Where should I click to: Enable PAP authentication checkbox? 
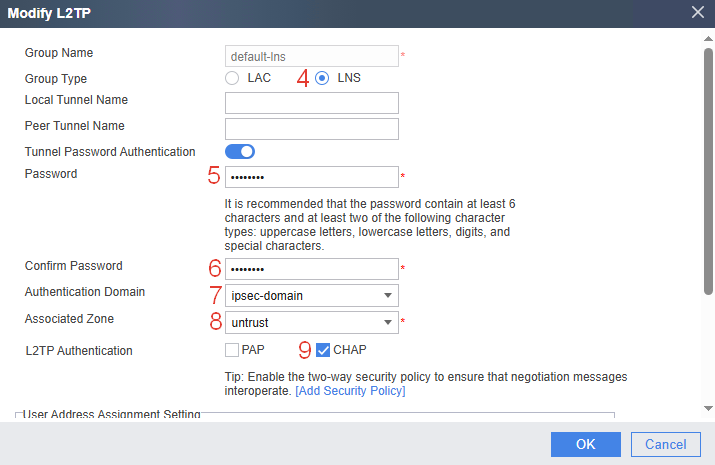point(232,350)
